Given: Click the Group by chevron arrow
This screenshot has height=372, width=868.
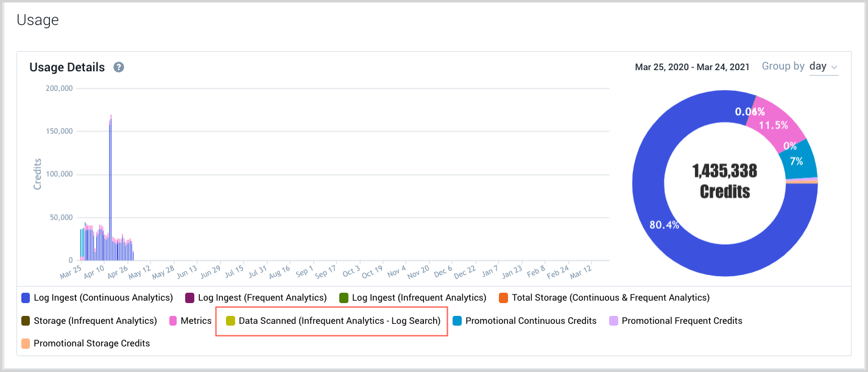Looking at the screenshot, I should [836, 67].
